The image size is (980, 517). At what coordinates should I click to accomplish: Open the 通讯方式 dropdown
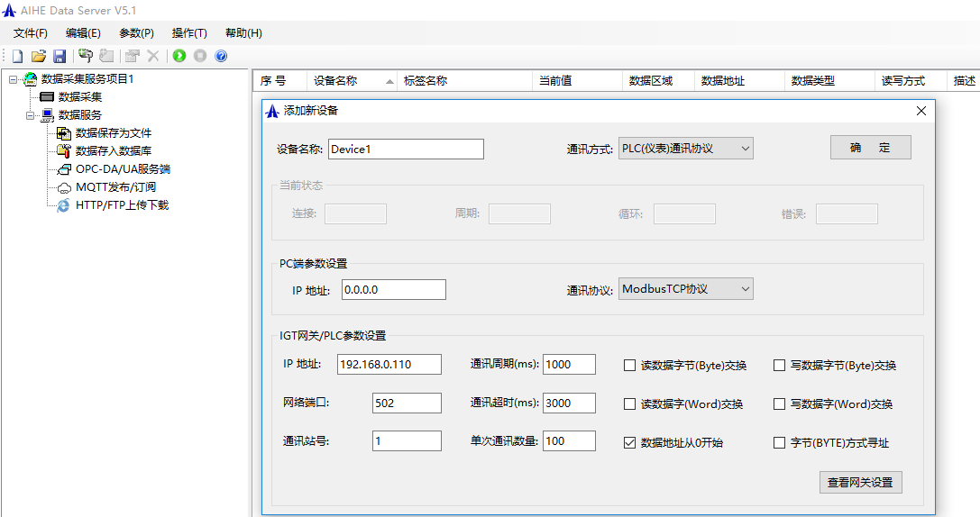[685, 149]
